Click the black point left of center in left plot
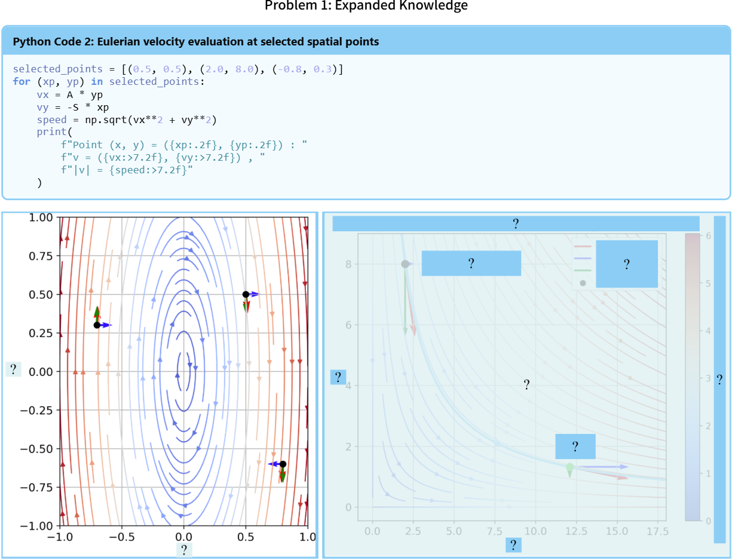The height and width of the screenshot is (560, 732). click(97, 325)
